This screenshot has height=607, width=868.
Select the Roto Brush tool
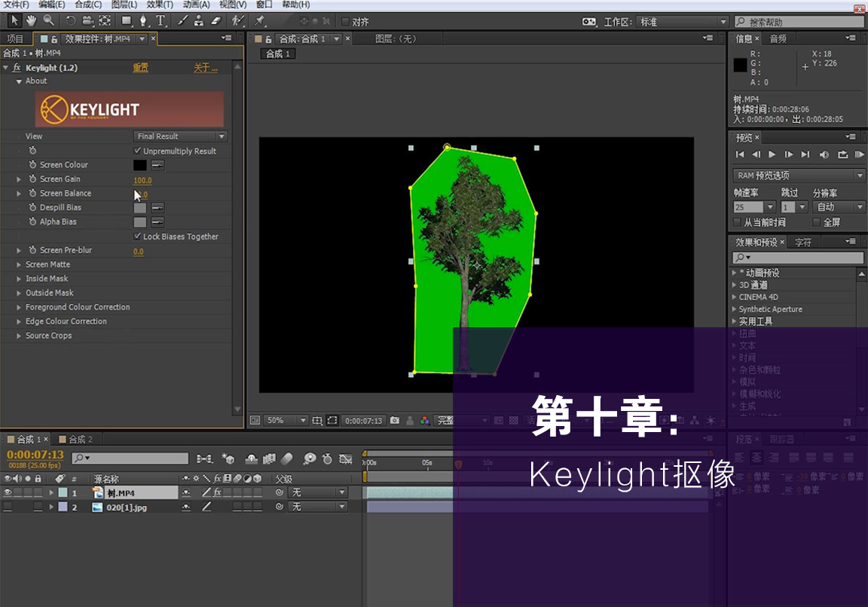coord(238,21)
